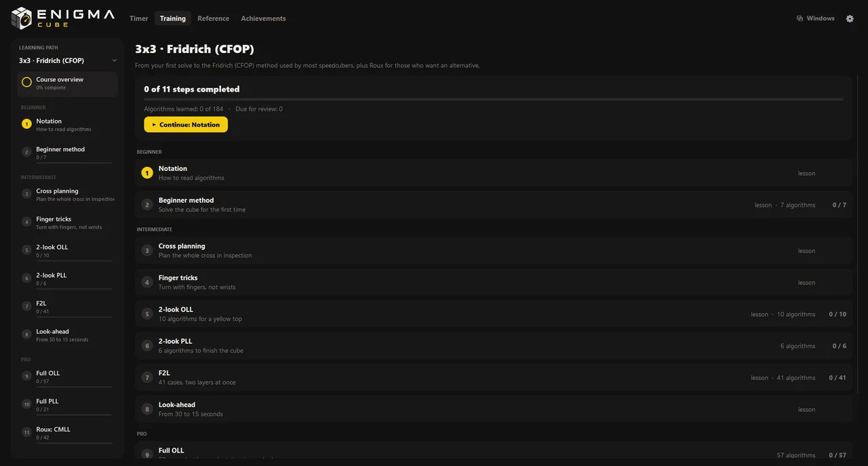
Task: Open the Notation row in the main step list
Action: pyautogui.click(x=494, y=173)
